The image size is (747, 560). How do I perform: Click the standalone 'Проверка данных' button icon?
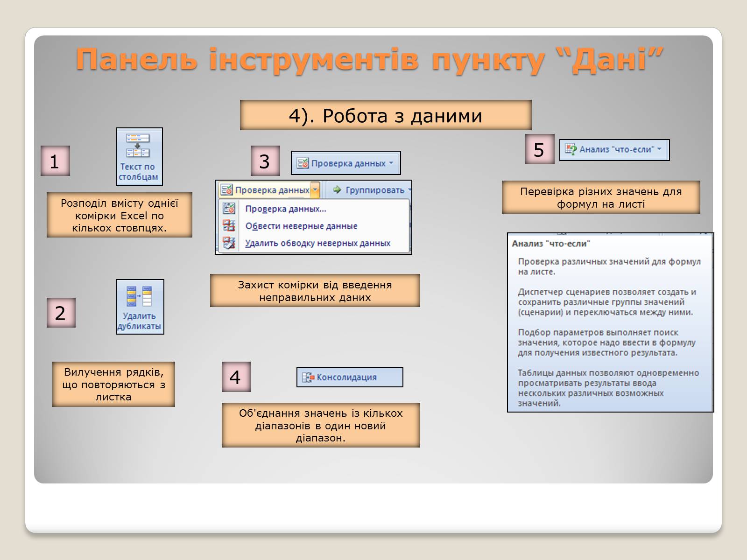click(x=303, y=163)
